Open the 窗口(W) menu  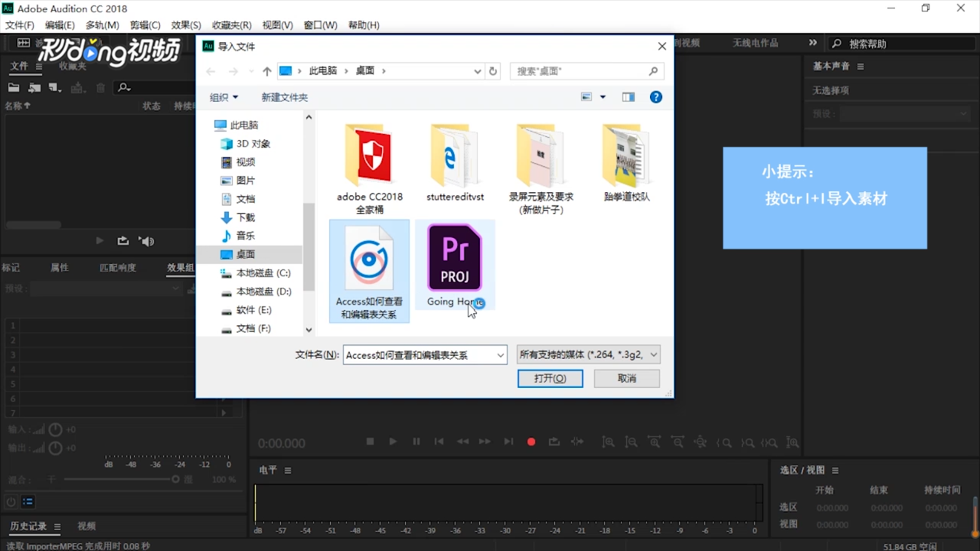321,25
